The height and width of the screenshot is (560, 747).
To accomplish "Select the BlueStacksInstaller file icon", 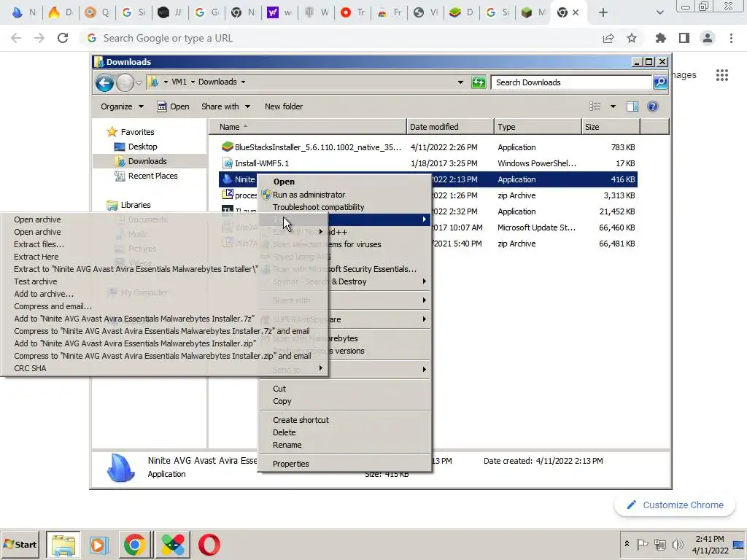I will pos(228,147).
